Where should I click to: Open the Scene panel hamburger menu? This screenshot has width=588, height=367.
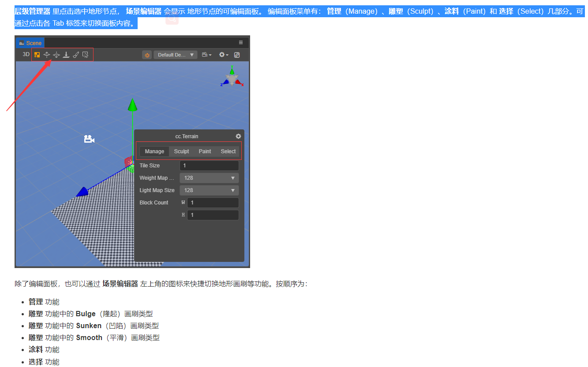click(x=241, y=42)
